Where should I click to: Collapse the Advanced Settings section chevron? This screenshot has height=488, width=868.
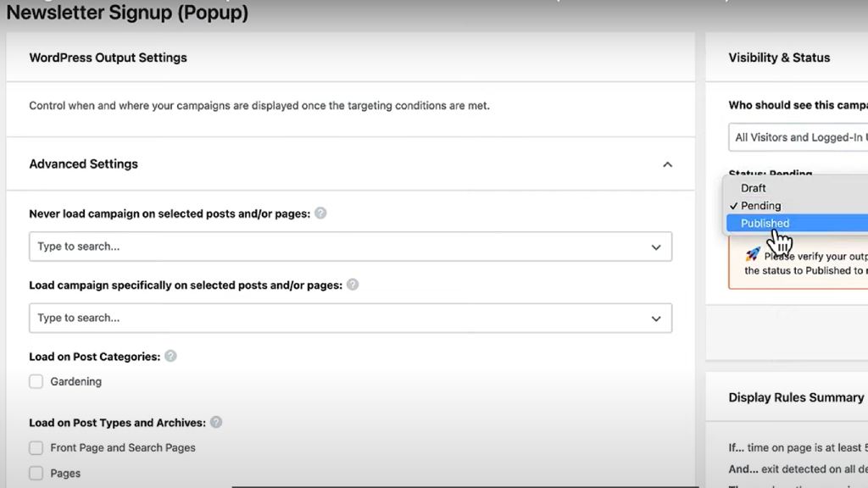[x=668, y=164]
